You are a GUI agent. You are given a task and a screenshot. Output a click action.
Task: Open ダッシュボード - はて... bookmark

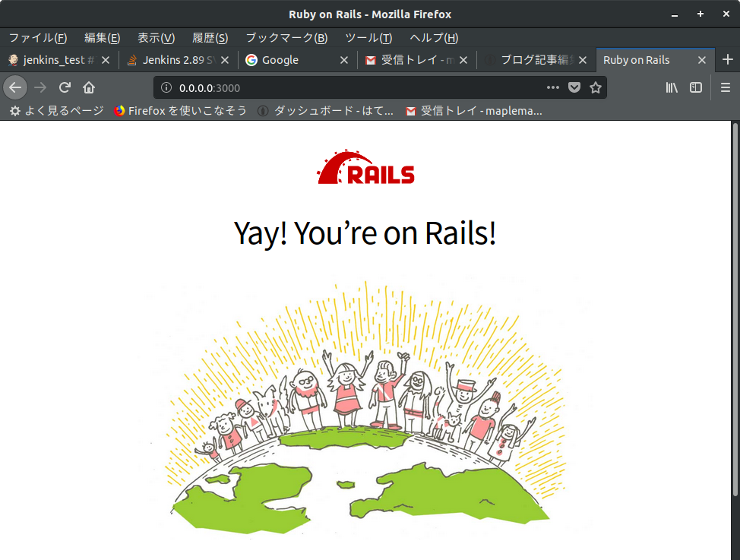click(x=326, y=110)
